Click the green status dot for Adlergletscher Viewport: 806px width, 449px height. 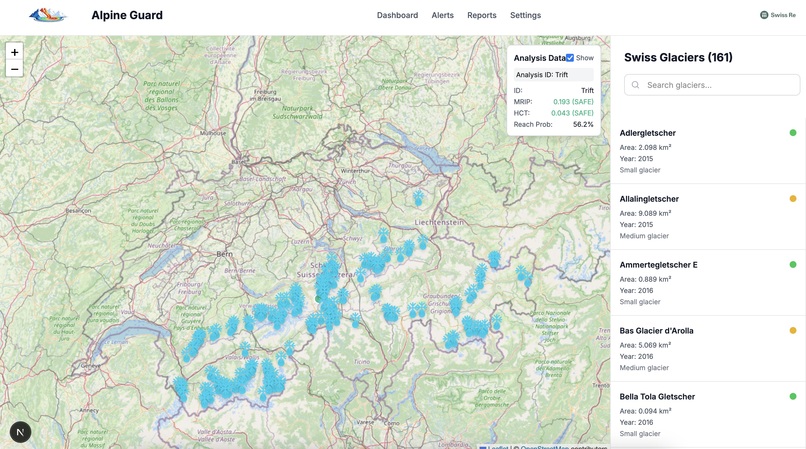pos(793,133)
